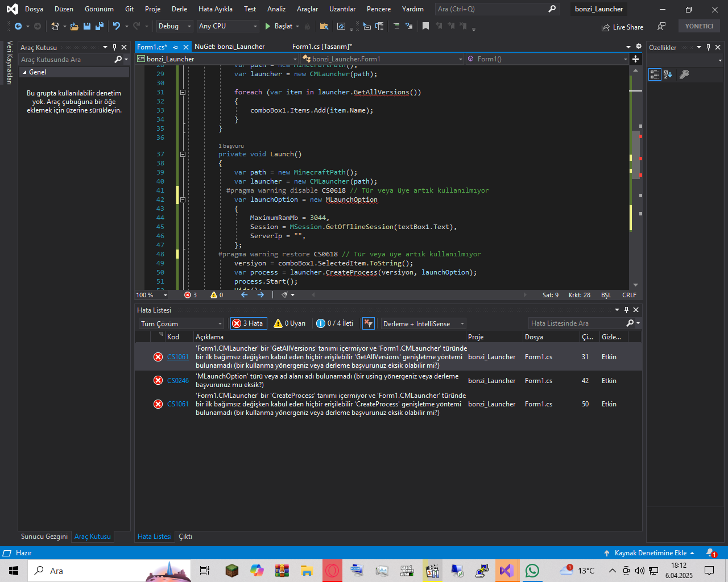Expand the Derleme + IntelliSense dropdown
728x582 pixels.
423,323
